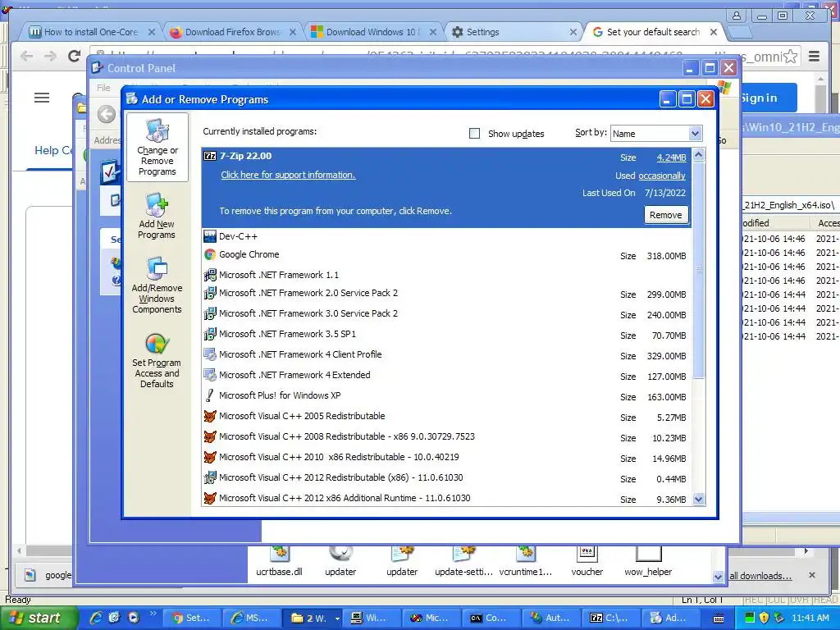Switch to the Settings tab in Chrome

(x=515, y=32)
